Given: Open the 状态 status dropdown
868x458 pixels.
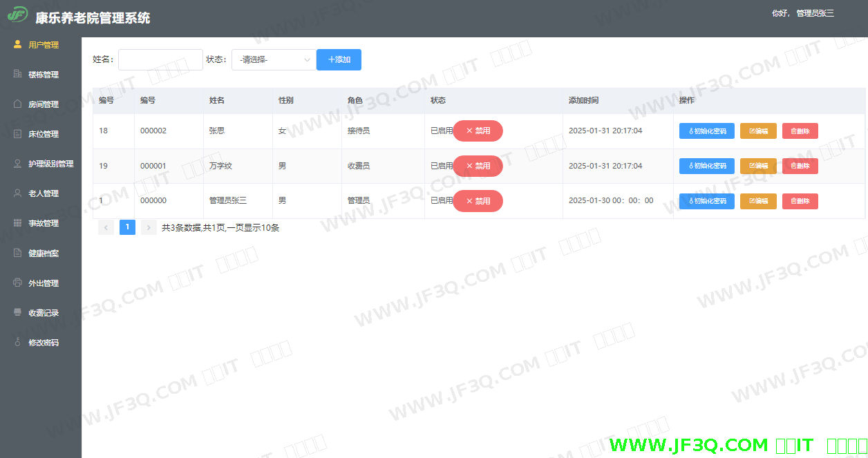Looking at the screenshot, I should (x=274, y=60).
